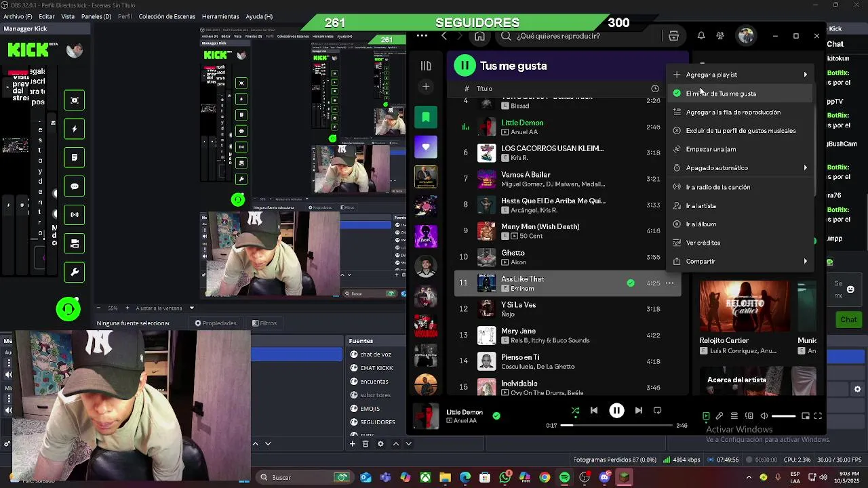This screenshot has width=868, height=488.
Task: Open source settings gear in Fuentes
Action: (x=380, y=444)
